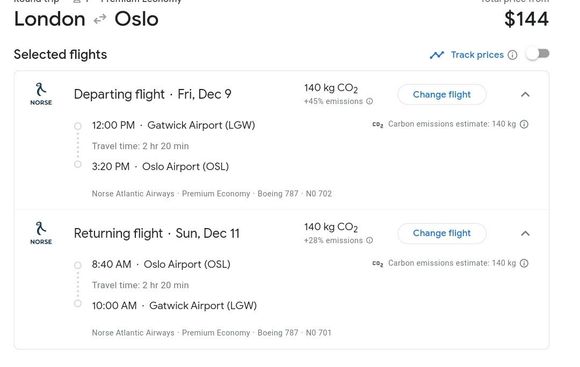This screenshot has width=580, height=367.
Task: Select the Departing flight Fri, Dec 9 header
Action: coord(153,94)
